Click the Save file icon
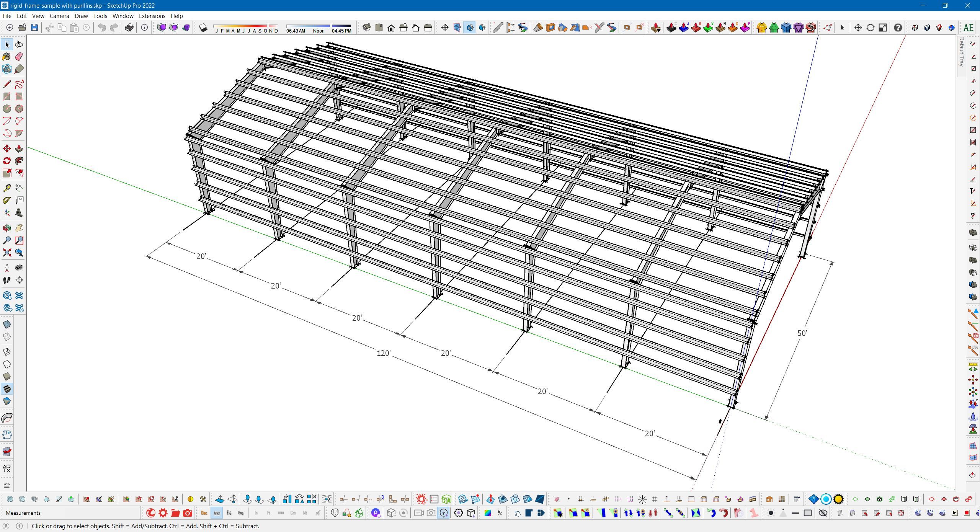Image resolution: width=980 pixels, height=532 pixels. pyautogui.click(x=34, y=28)
